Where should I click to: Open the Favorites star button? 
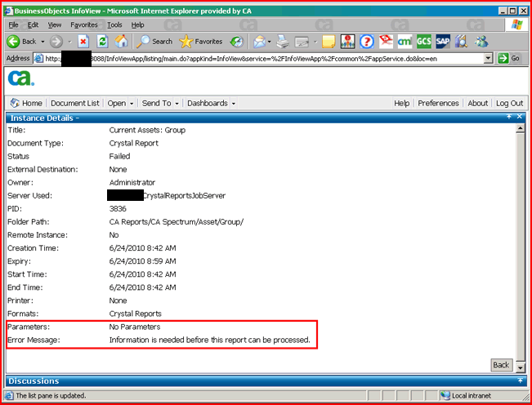click(201, 41)
